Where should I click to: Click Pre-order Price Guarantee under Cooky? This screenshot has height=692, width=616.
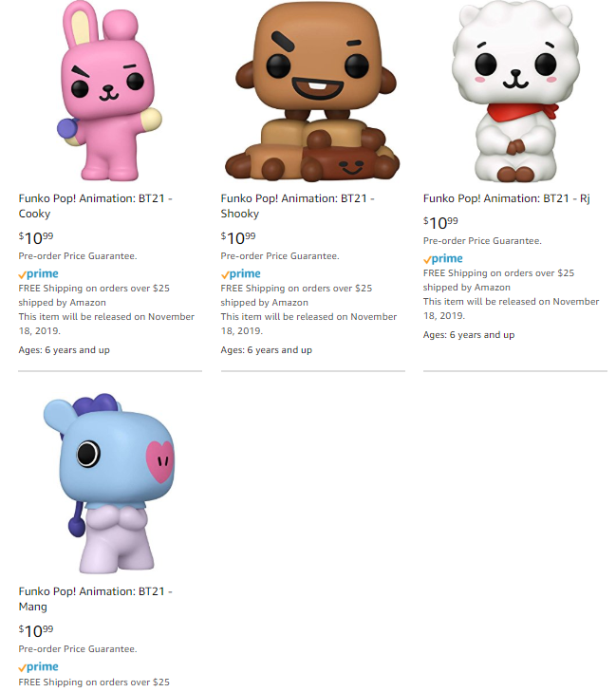(78, 256)
